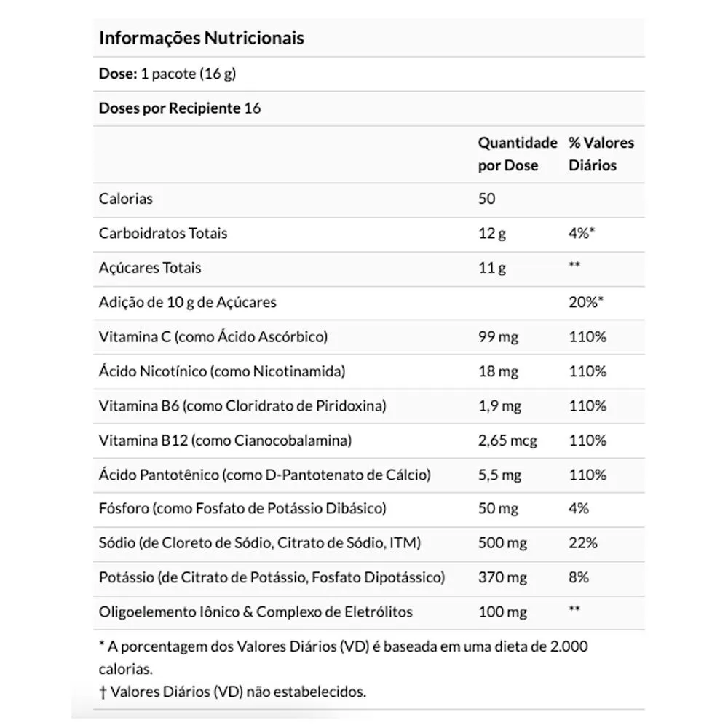Viewport: 728px width, 728px height.
Task: Click the Potássio row label
Action: (x=272, y=577)
